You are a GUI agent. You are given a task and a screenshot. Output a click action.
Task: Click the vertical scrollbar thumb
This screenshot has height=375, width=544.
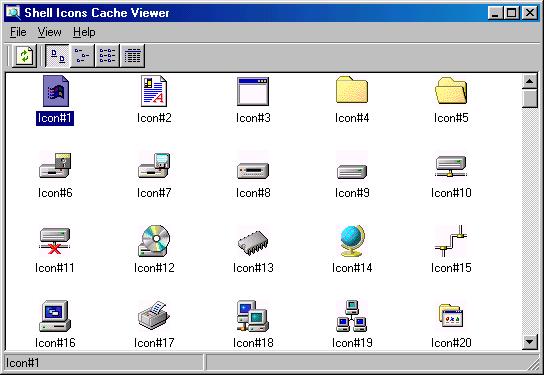coord(529,99)
